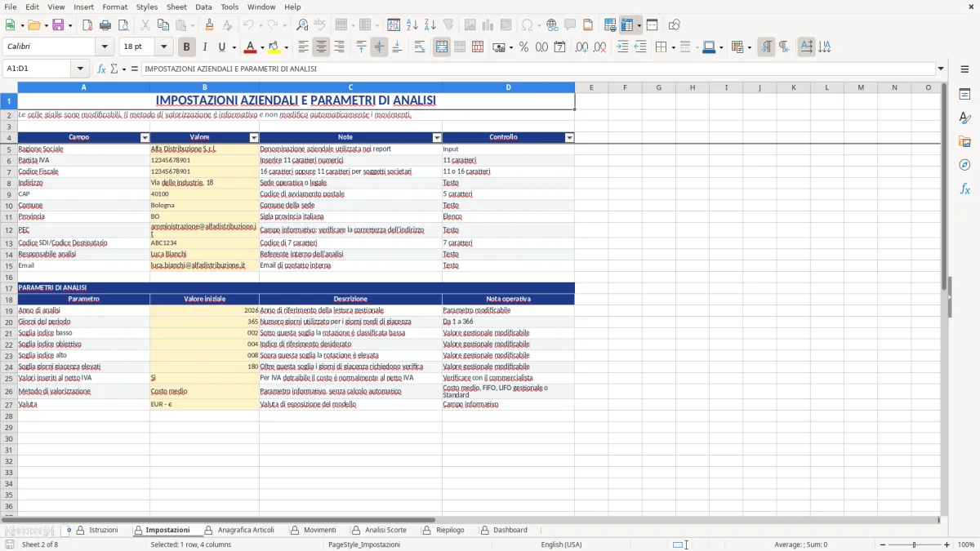Viewport: 980px width, 551px height.
Task: Open the Function Wizard
Action: point(102,69)
